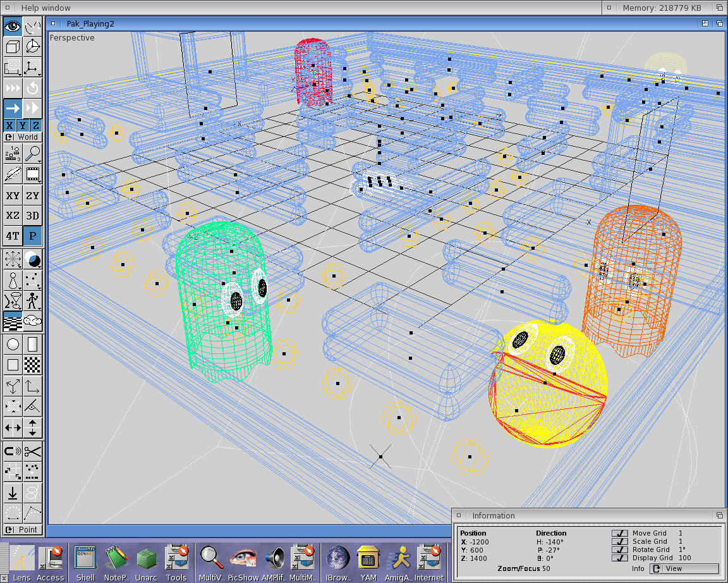Select the feather icon in toolbar
Viewport: 728px width, 583px height.
coord(13,173)
